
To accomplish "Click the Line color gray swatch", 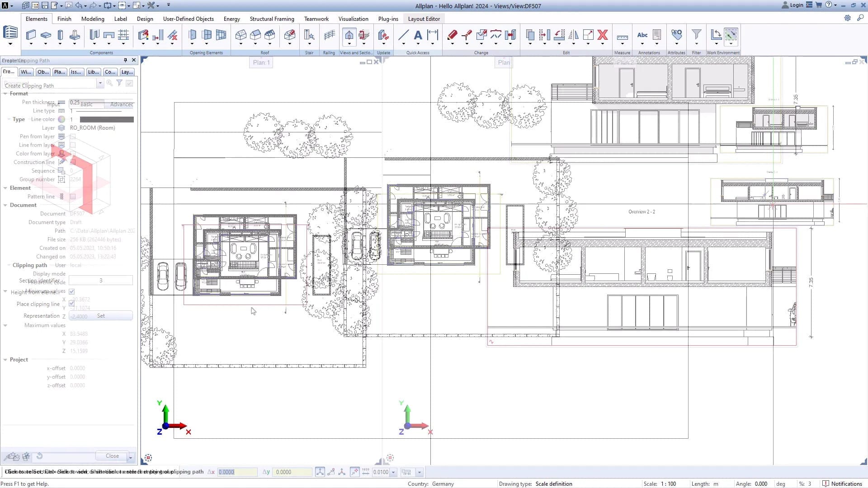I will [x=107, y=119].
